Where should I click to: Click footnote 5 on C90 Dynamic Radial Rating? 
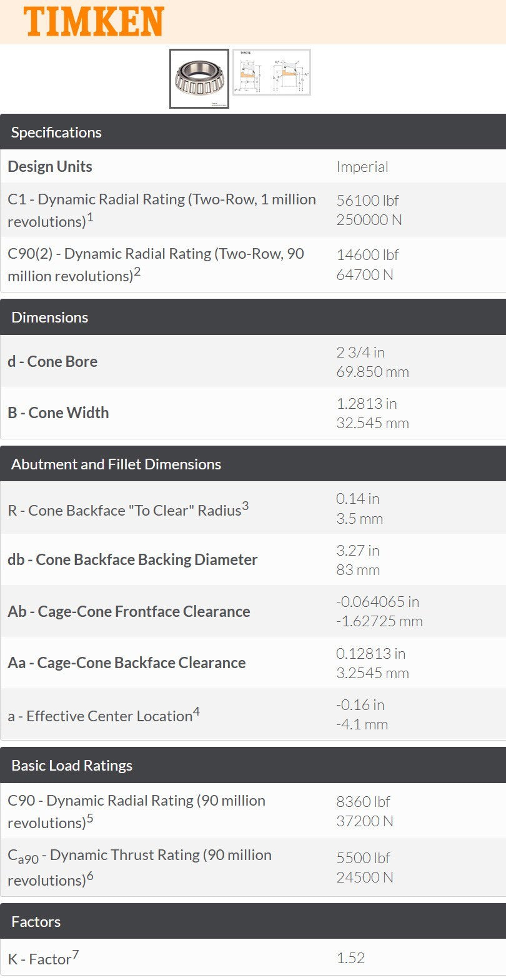click(90, 818)
